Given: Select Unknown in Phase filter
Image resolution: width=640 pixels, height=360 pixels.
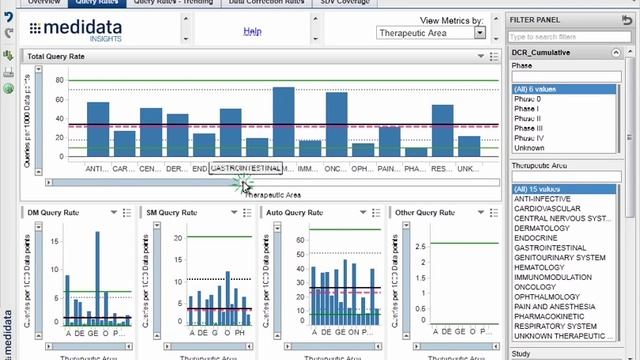Looking at the screenshot, I should 564,148.
